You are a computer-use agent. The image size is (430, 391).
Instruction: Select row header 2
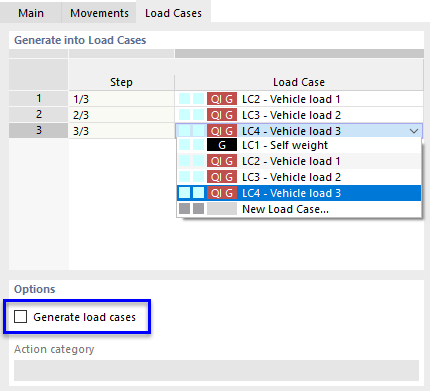click(x=39, y=115)
